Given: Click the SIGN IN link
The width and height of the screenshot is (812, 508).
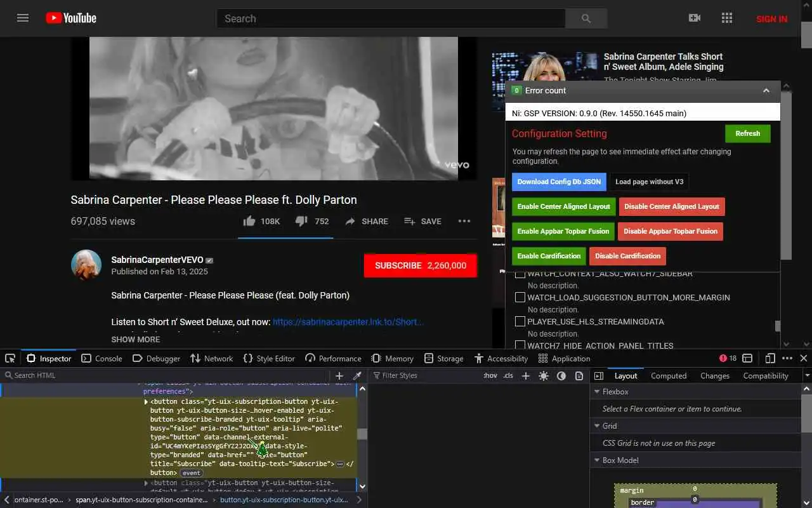Looking at the screenshot, I should tap(771, 18).
